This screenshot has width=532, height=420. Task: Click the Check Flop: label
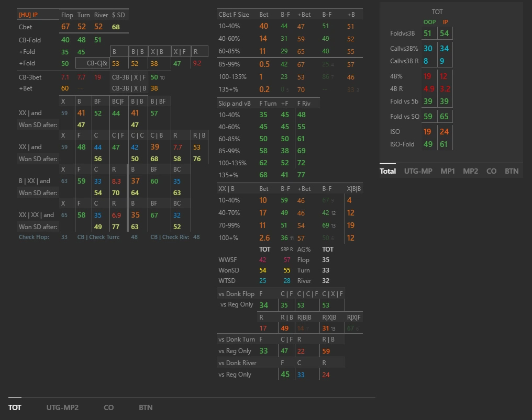pyautogui.click(x=34, y=237)
